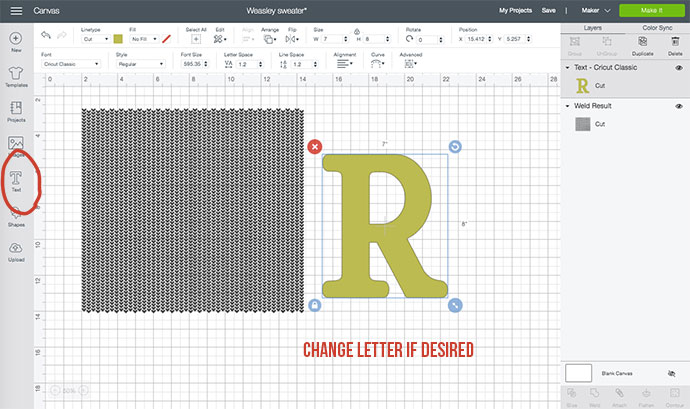Click the Font Size input field
The height and width of the screenshot is (409, 690).
[x=191, y=64]
